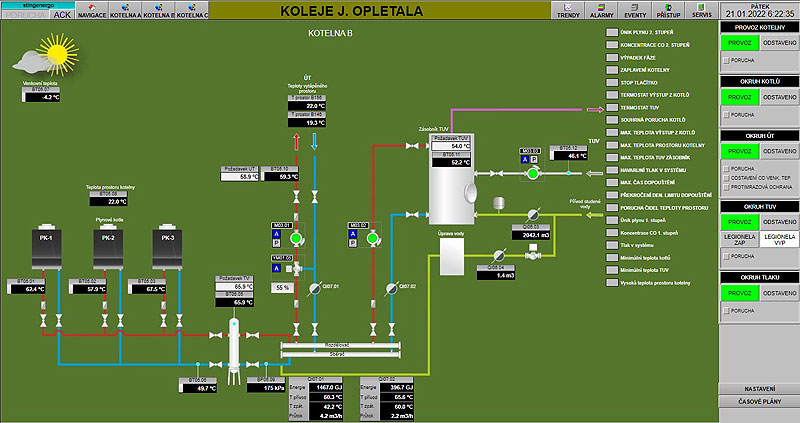Click ODSTAVENO under OKRUH KOTLŮ
This screenshot has height=423, width=800.
780,97
